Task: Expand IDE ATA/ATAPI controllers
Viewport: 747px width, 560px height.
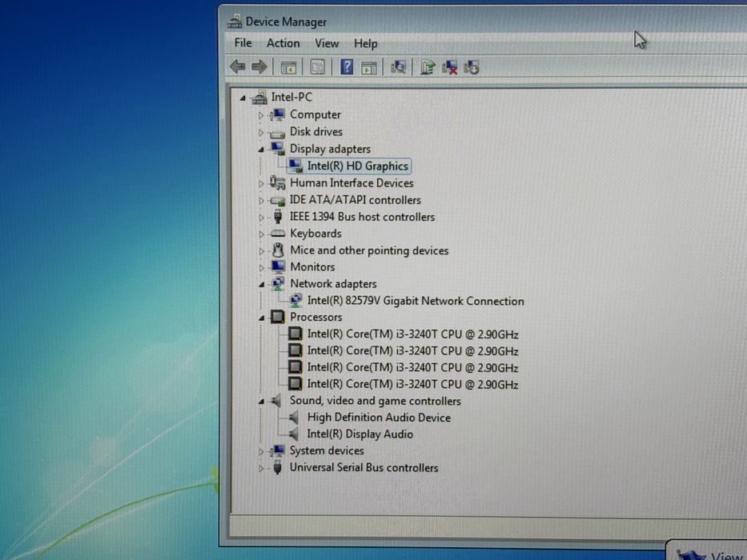Action: point(260,201)
